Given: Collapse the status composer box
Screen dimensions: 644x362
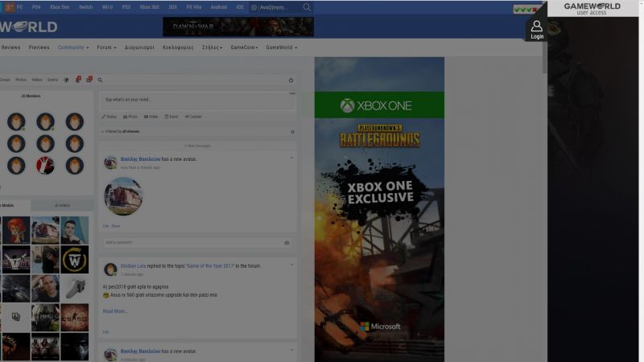Looking at the screenshot, I should (x=292, y=93).
